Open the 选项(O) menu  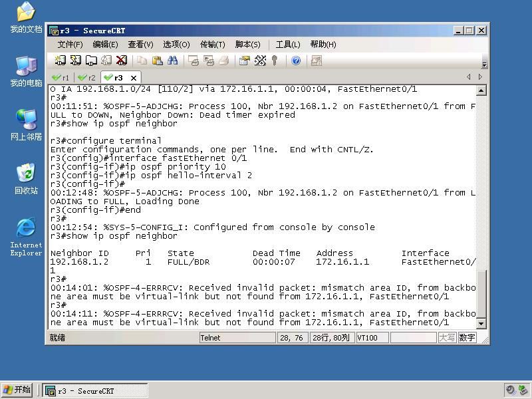(176, 45)
